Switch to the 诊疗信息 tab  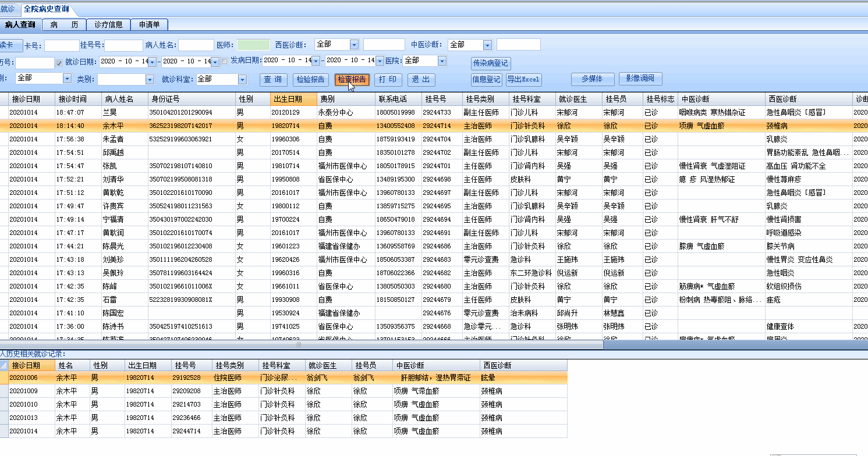(x=108, y=24)
